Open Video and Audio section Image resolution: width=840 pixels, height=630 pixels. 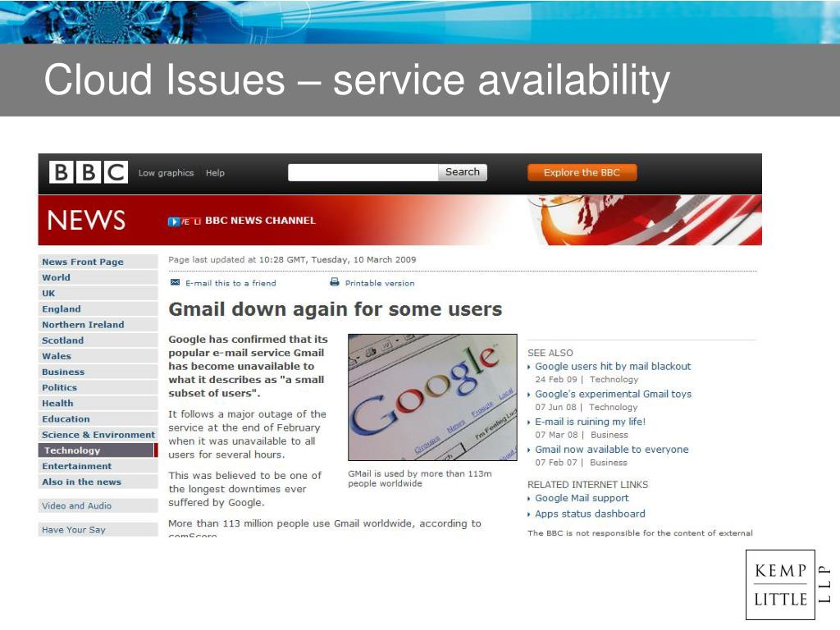(98, 505)
